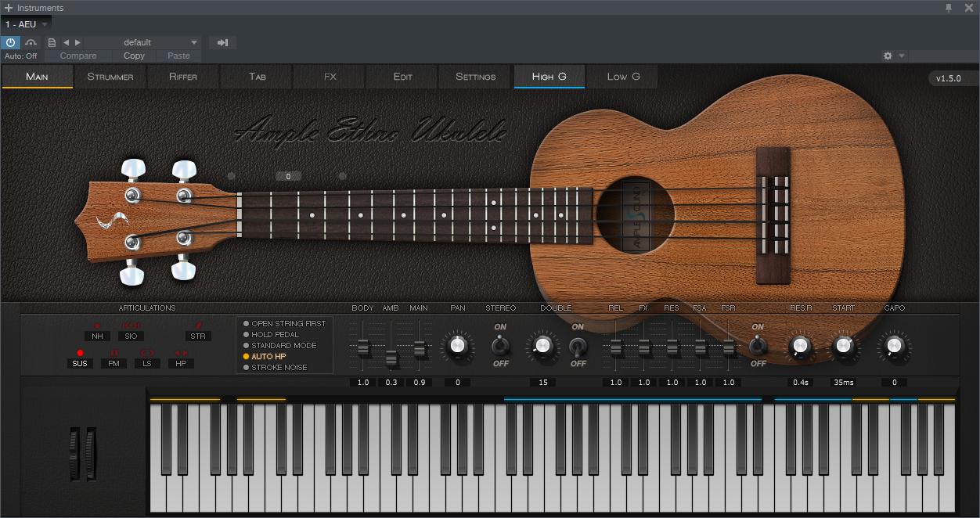980x518 pixels.
Task: Click the fretboard capo position field showing 0
Action: [288, 177]
